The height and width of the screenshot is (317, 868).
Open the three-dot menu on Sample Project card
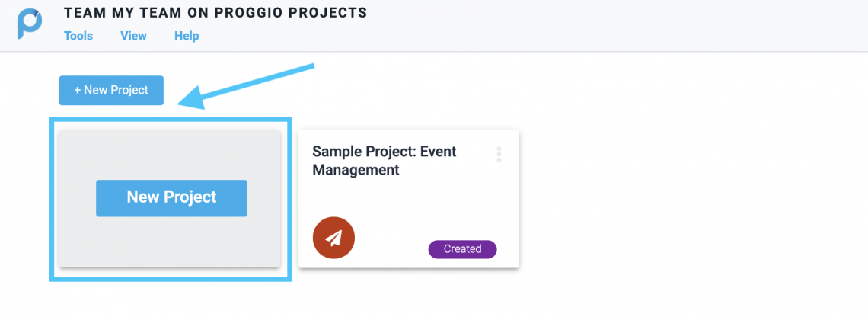(499, 155)
